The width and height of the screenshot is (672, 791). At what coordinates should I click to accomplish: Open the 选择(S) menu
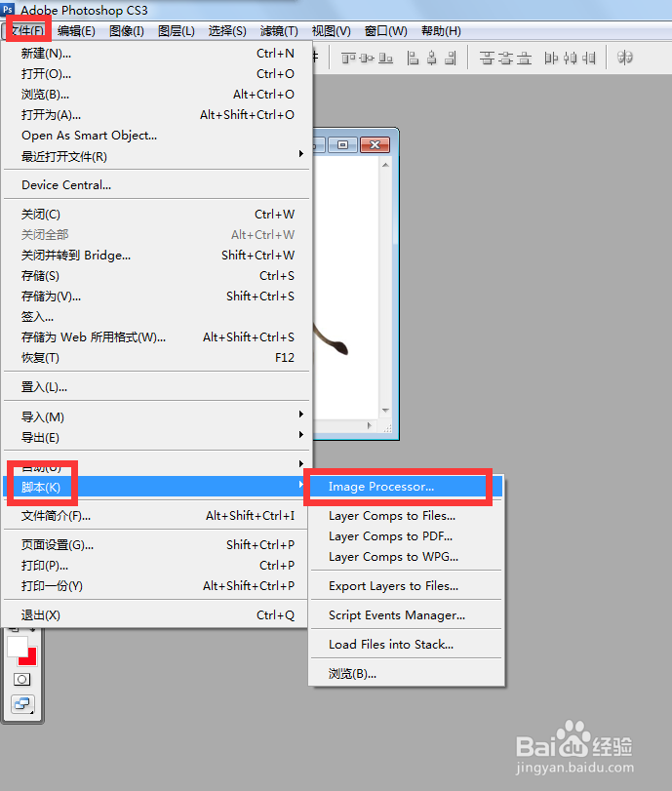click(227, 31)
